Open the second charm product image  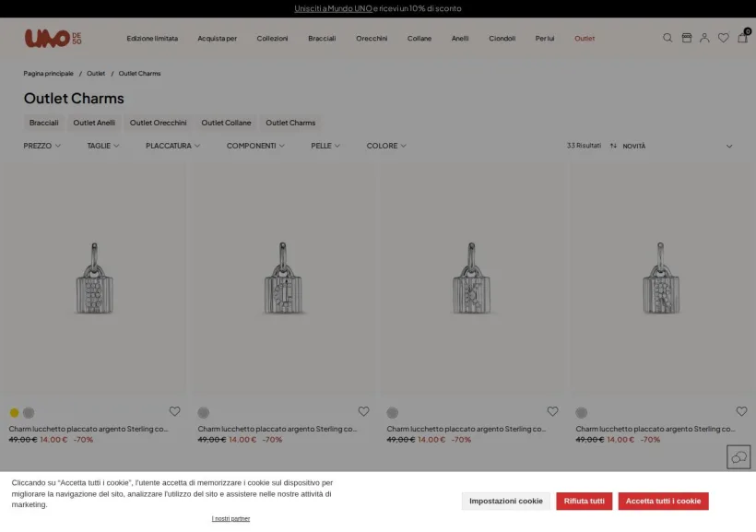pos(284,278)
